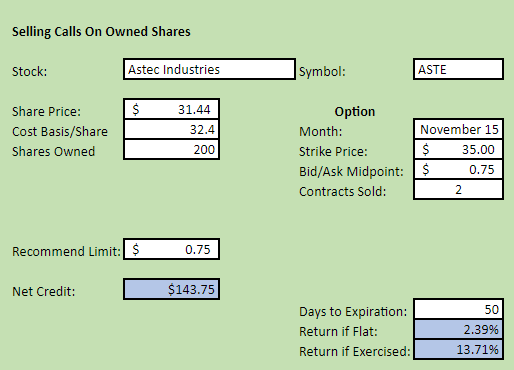Click the Return if Exercised cell 13.71%

pos(458,349)
